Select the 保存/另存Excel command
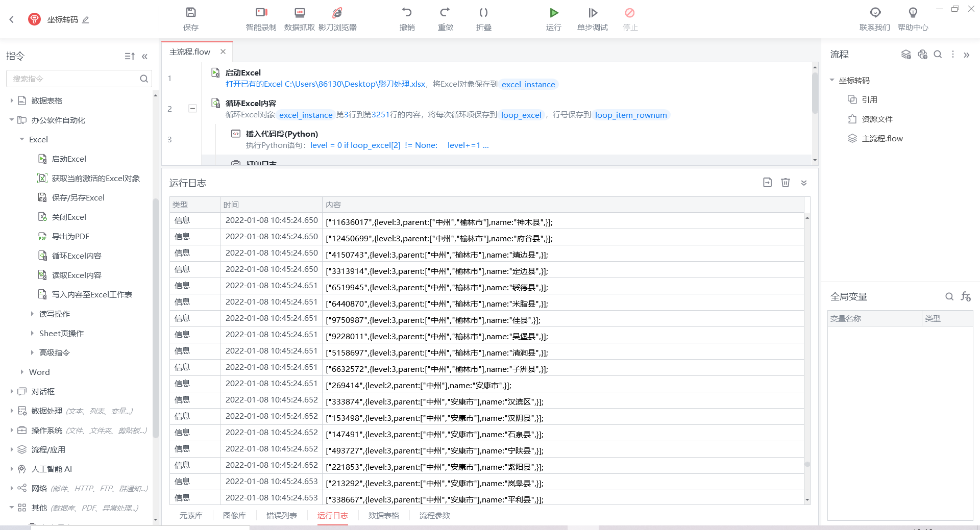Screen dimensions: 980x530 (x=78, y=197)
